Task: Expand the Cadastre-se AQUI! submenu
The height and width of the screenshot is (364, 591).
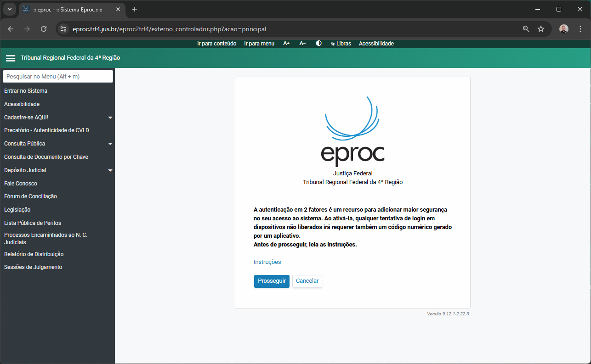Action: tap(110, 118)
